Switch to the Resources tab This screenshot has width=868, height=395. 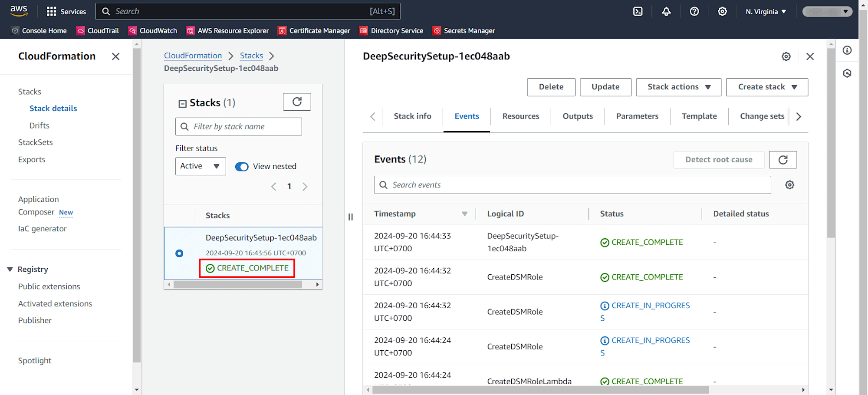pyautogui.click(x=521, y=116)
